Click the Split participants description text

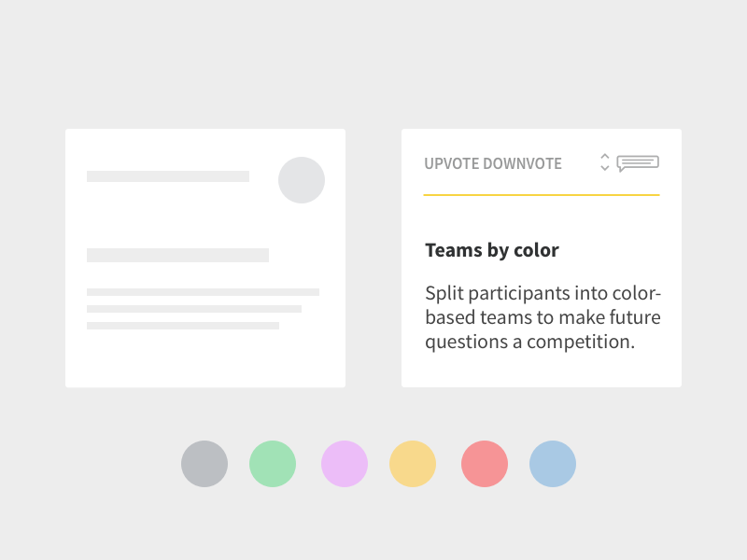(x=543, y=317)
